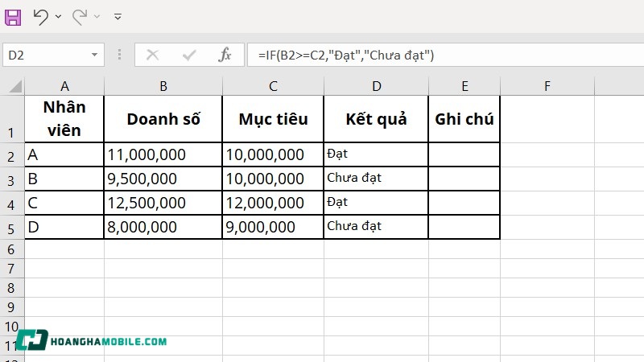Select cell with 9,500,000
644x362 pixels.
(163, 179)
